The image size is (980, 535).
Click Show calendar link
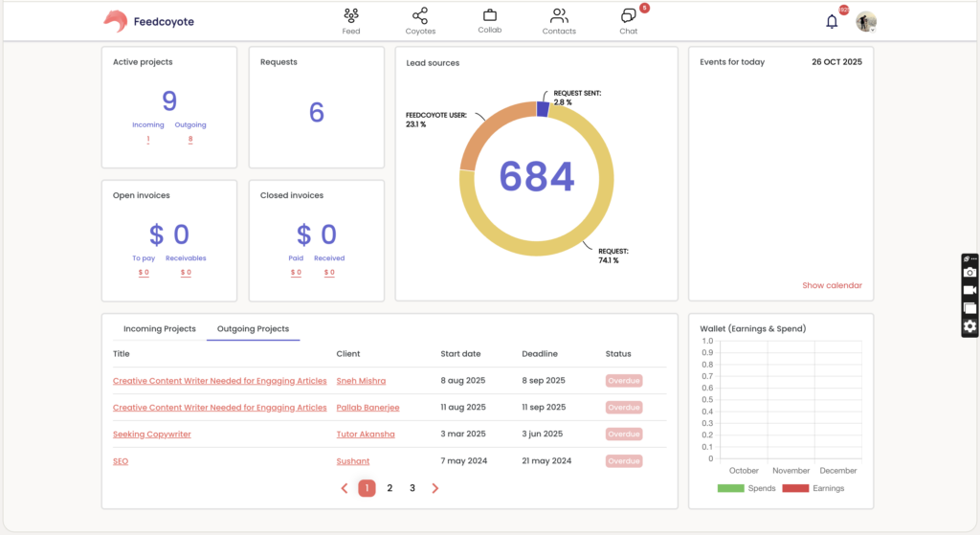(832, 285)
